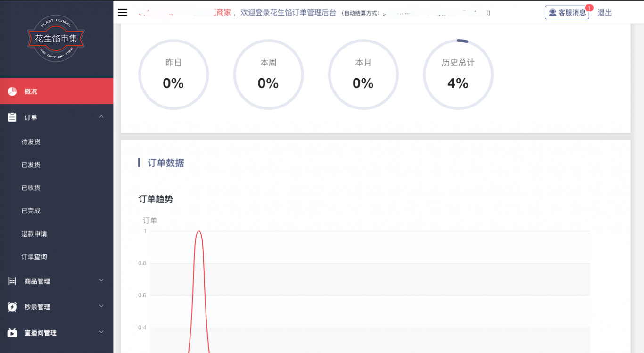Screen dimensions: 644x353
Task: Select 直播间管理 menu label
Action: click(41, 333)
